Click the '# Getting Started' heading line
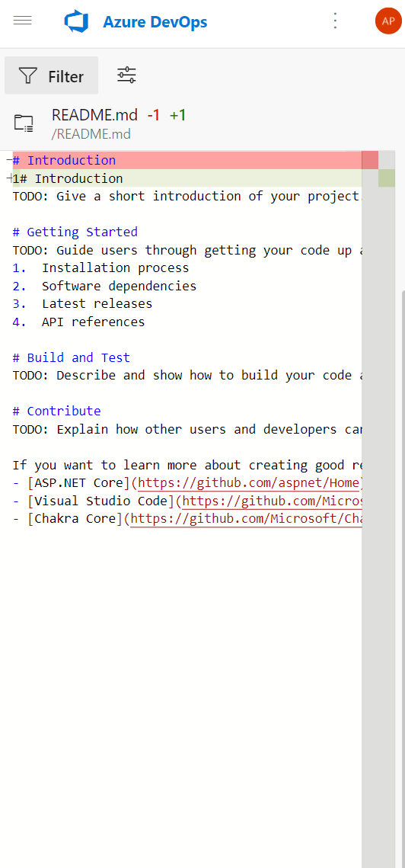Image resolution: width=405 pixels, height=868 pixels. pos(75,232)
